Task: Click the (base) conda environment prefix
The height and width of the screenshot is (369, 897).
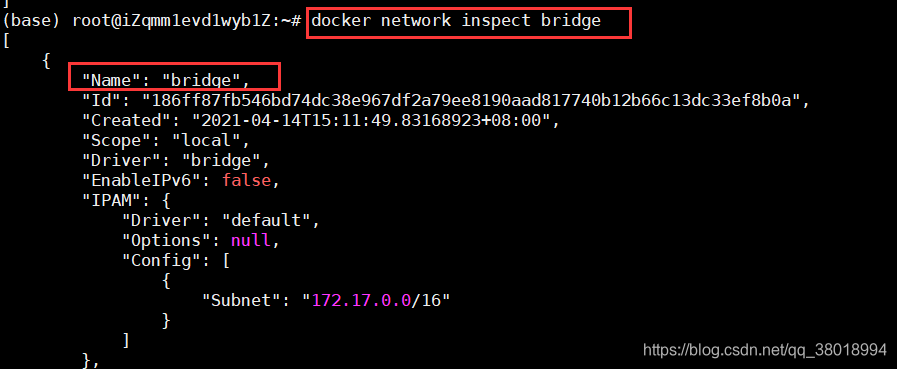Action: click(x=32, y=22)
